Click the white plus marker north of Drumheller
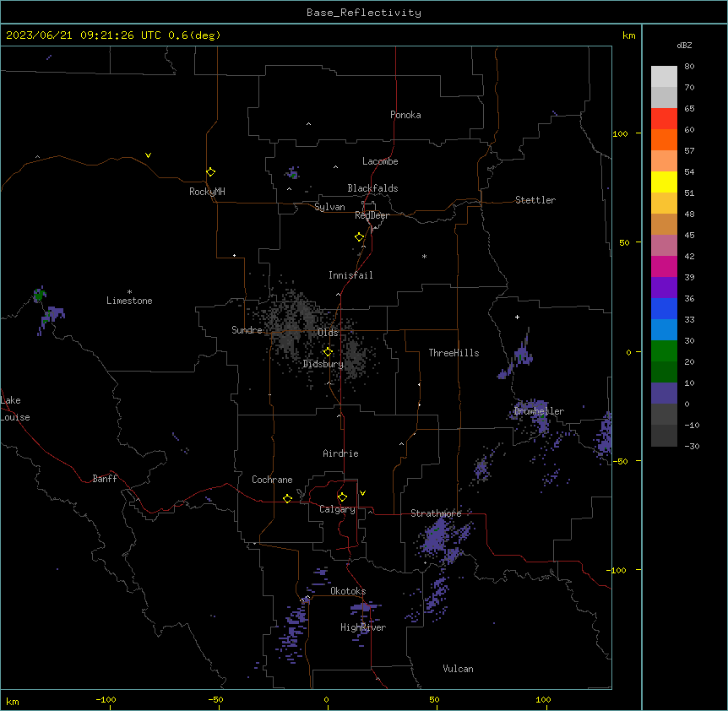This screenshot has width=728, height=711. (517, 317)
